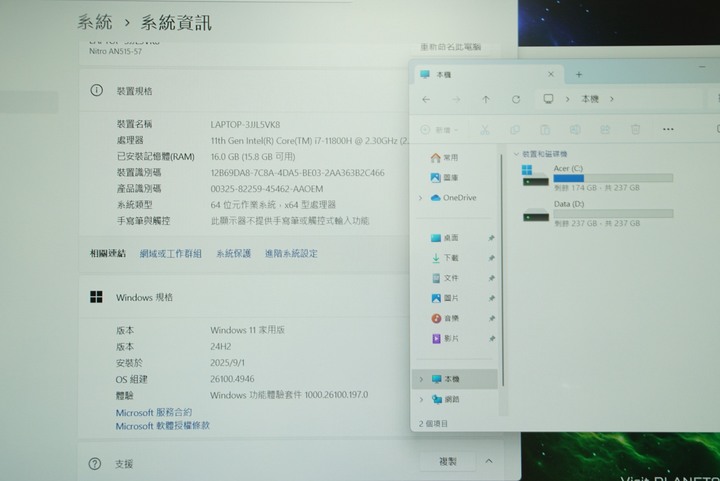
Task: Click 系統 in the Settings breadcrumb
Action: 95,22
